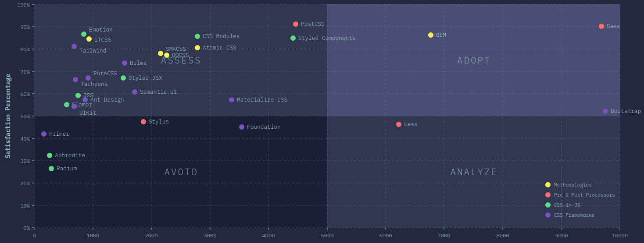
Task: Click the ADOPT quadrant label
Action: click(x=474, y=60)
